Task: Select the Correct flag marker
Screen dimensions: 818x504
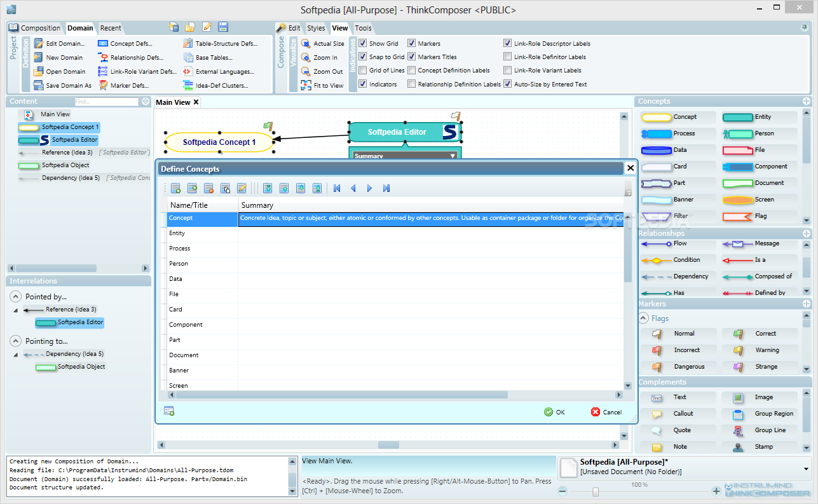Action: [x=760, y=334]
